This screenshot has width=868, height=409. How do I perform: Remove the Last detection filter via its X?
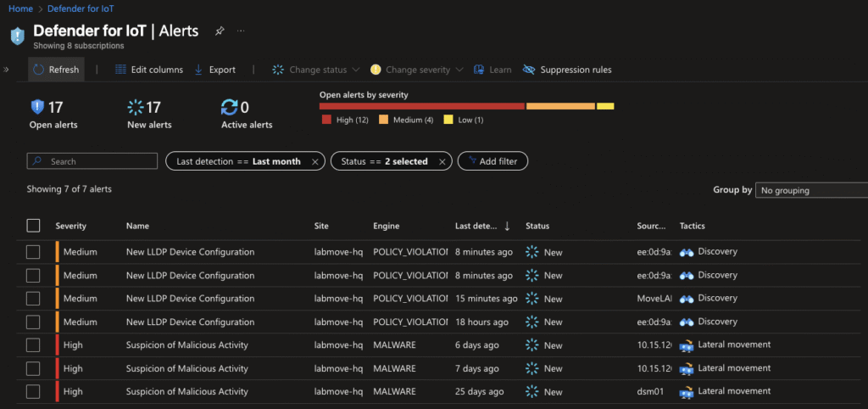pyautogui.click(x=315, y=162)
